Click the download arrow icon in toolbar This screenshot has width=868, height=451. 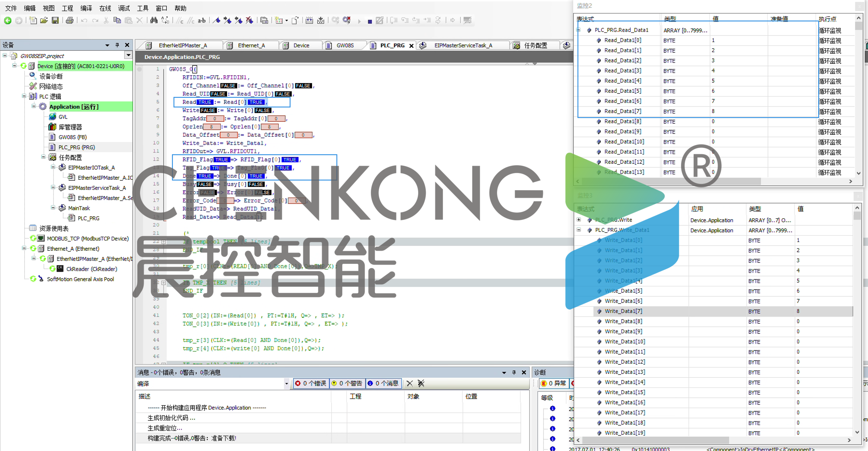[320, 21]
